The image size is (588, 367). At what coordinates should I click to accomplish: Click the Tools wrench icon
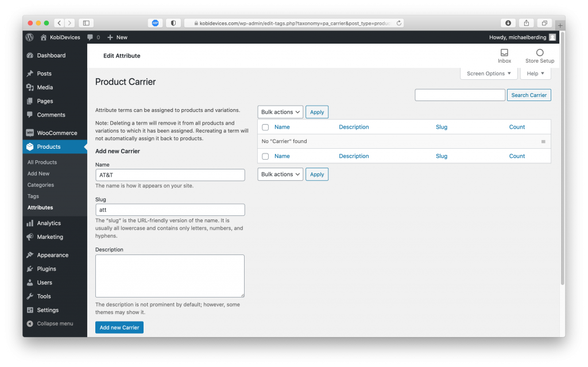(x=30, y=296)
